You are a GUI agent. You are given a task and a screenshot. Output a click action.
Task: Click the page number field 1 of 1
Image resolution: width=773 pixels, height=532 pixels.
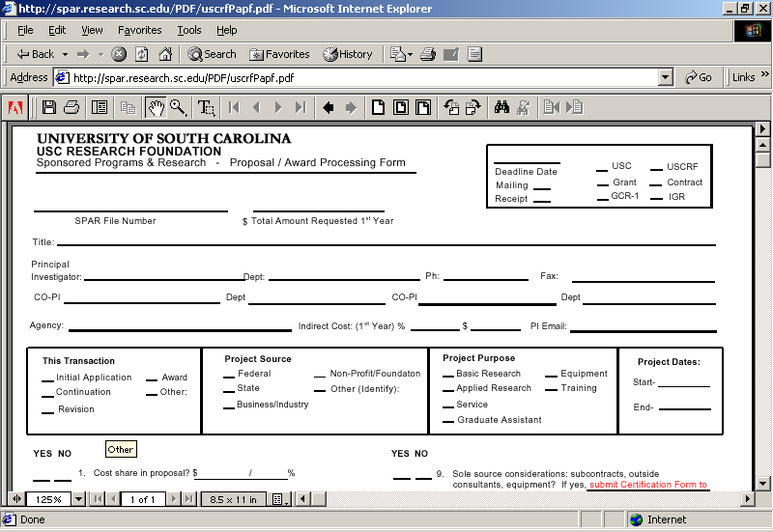click(142, 499)
